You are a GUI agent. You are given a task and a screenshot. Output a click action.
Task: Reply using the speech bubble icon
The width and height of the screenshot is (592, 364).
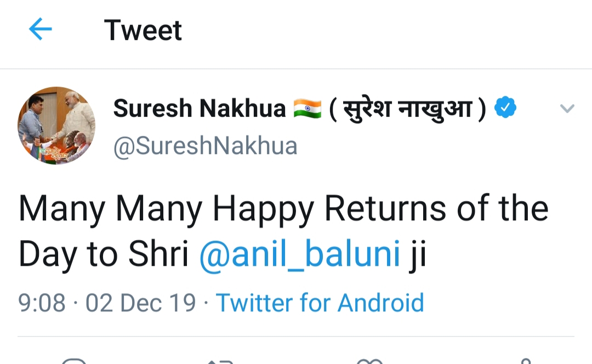pyautogui.click(x=74, y=361)
